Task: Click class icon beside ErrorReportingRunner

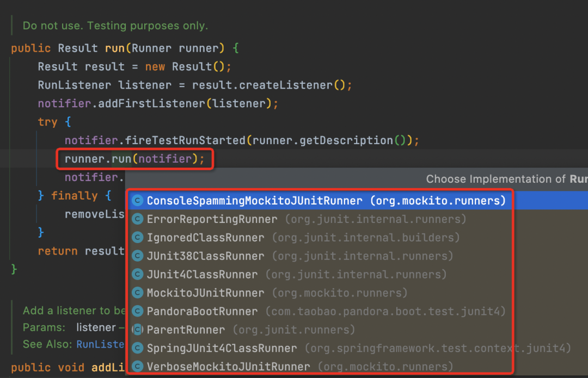Action: coord(138,219)
